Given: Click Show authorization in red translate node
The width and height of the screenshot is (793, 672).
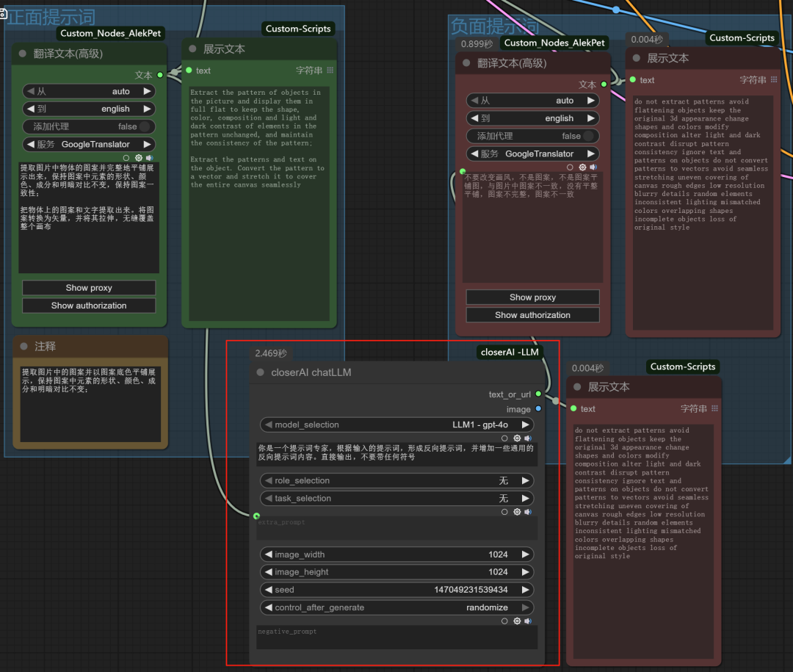Looking at the screenshot, I should [532, 315].
